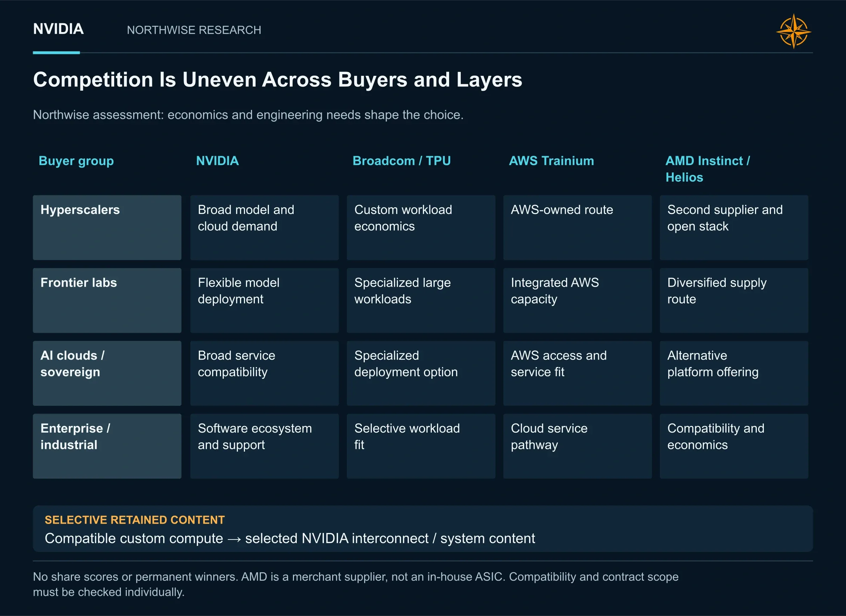Screen dimensions: 846x616
Task: Select the AMD Instinct / Helios header
Action: click(x=707, y=169)
